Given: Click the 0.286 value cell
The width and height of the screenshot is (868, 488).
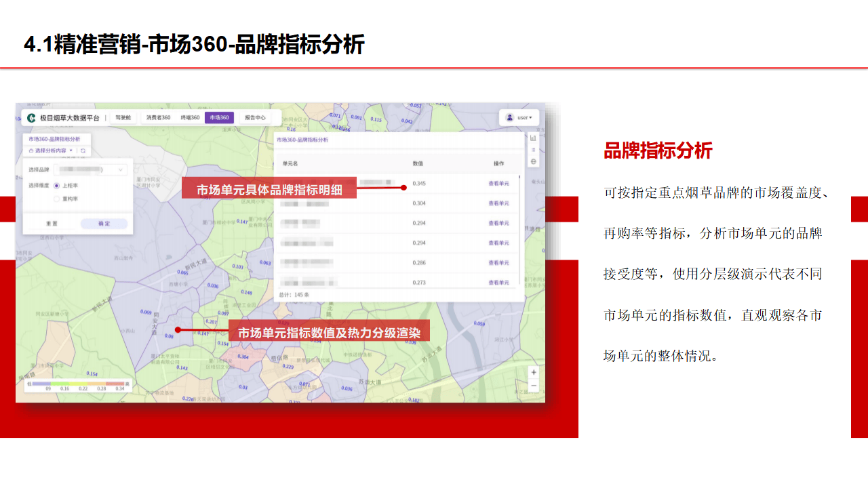Looking at the screenshot, I should click(x=419, y=263).
